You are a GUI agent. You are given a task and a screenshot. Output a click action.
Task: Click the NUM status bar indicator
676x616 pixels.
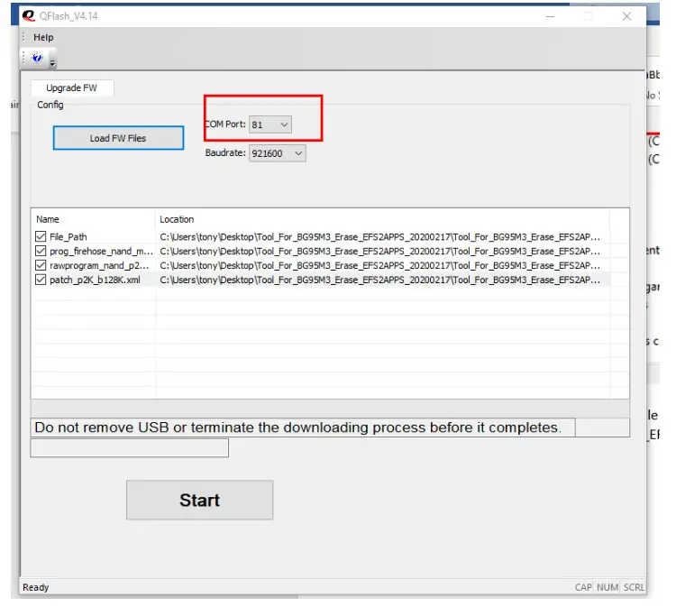tap(607, 587)
